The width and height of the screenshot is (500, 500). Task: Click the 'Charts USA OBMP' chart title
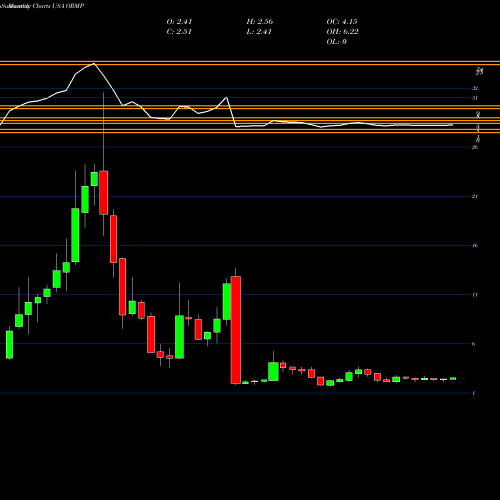pyautogui.click(x=58, y=6)
